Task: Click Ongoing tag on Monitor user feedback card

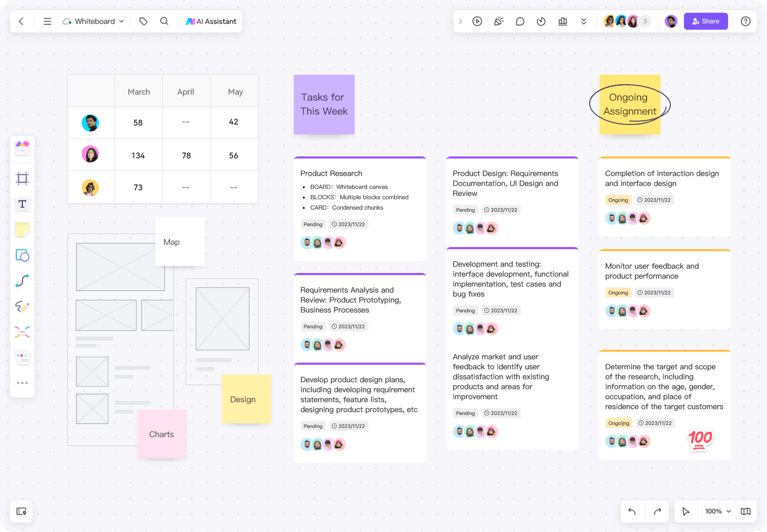Action: point(618,293)
